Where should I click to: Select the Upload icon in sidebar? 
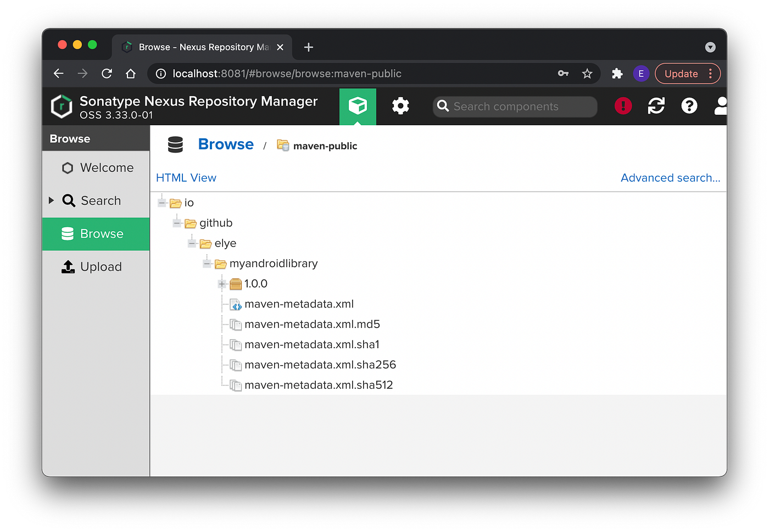68,266
